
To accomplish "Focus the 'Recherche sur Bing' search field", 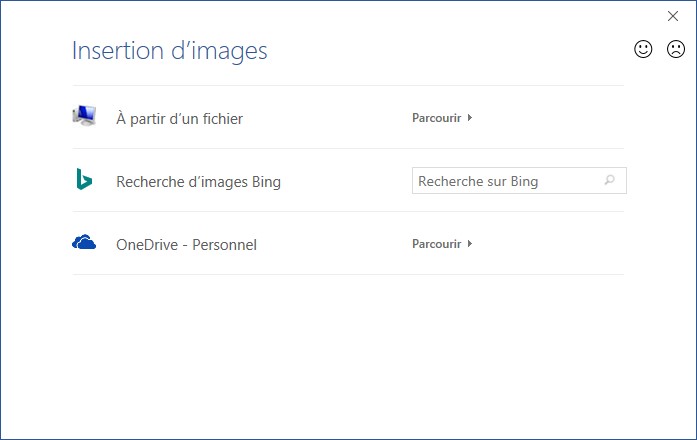I will click(x=505, y=181).
